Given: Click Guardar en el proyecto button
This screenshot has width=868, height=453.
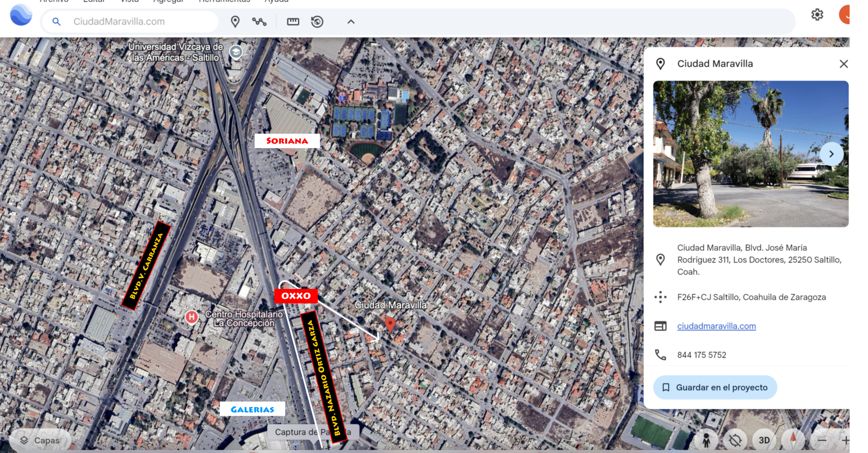Looking at the screenshot, I should point(715,387).
